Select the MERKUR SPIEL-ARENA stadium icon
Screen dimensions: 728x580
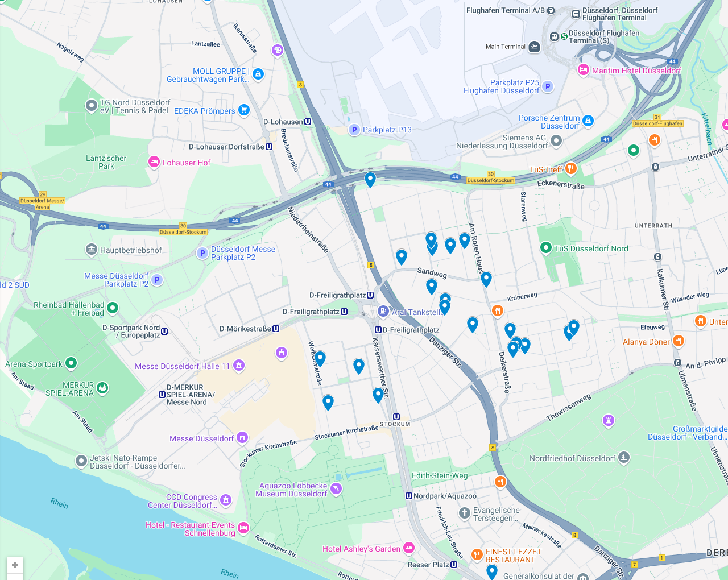102,388
